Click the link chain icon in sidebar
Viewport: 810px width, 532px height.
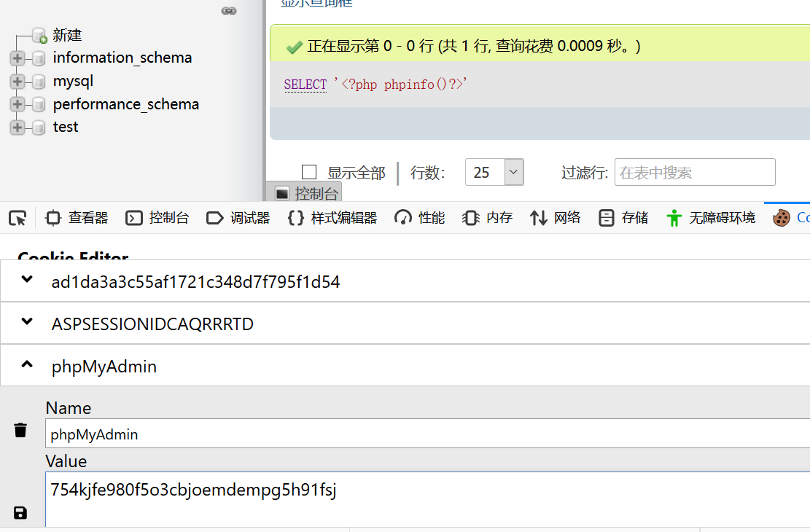229,11
